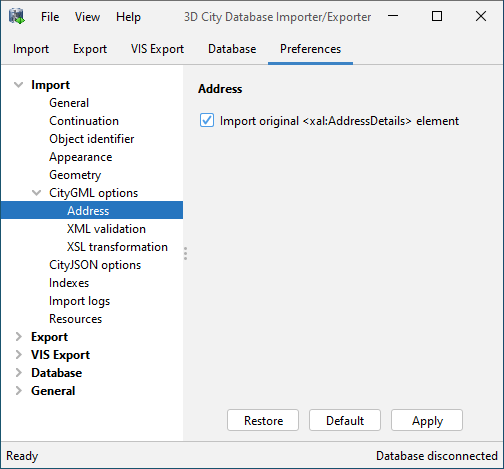Click the 3D City Database app icon

point(17,16)
